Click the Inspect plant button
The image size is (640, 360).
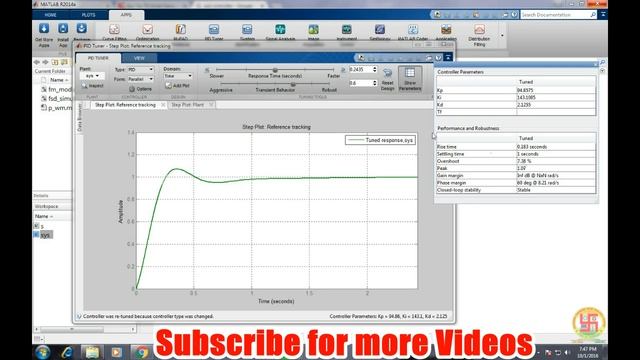click(x=92, y=86)
